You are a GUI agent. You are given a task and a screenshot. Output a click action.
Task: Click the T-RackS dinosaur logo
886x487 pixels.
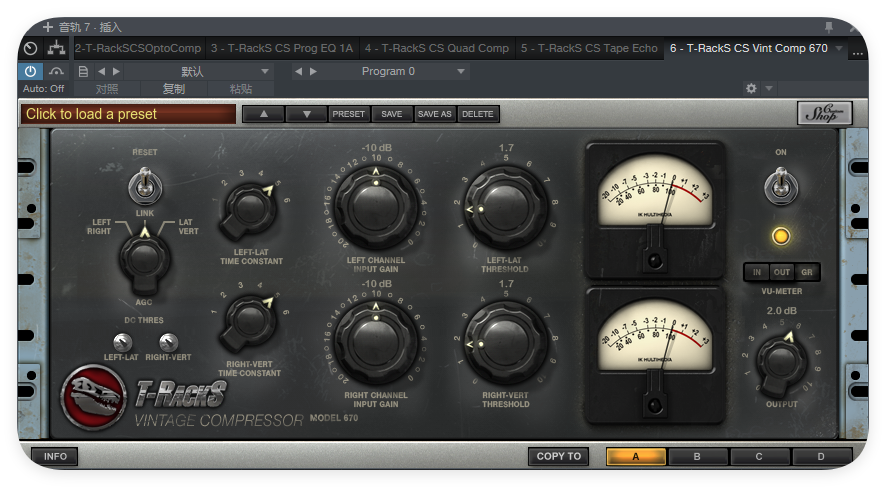click(x=94, y=397)
